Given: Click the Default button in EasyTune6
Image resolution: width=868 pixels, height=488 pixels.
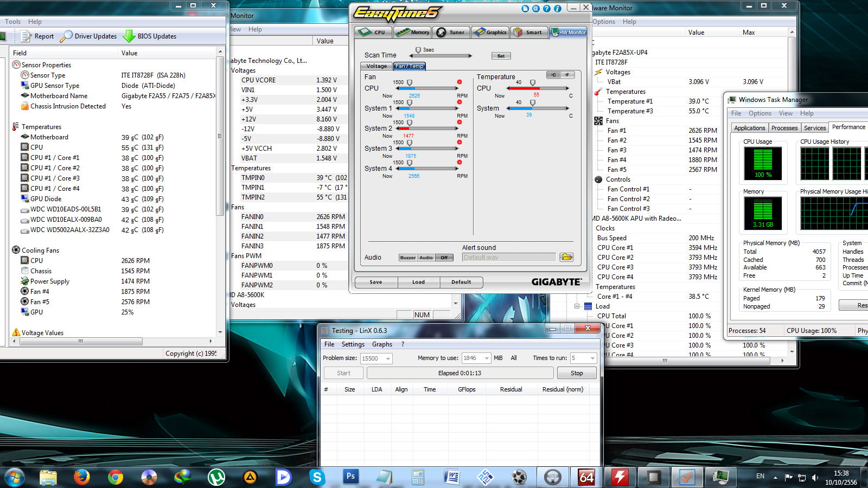Looking at the screenshot, I should 461,282.
